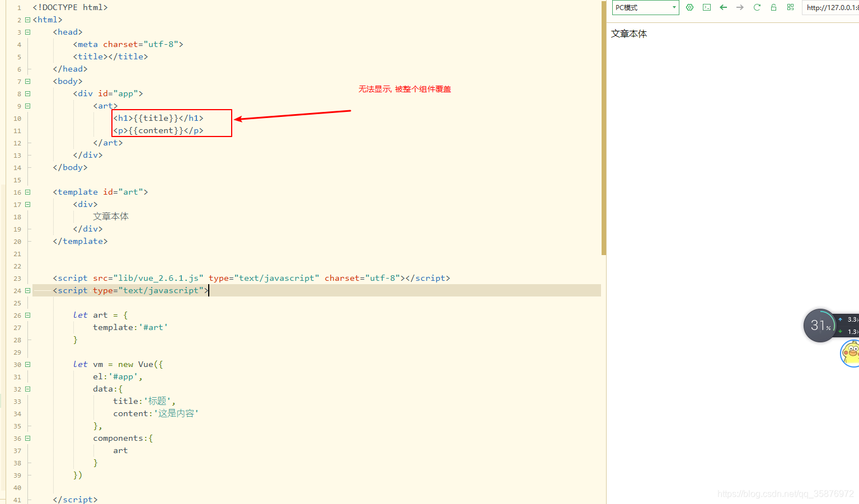
Task: Click the closing </head> tag on line 6
Action: point(70,69)
